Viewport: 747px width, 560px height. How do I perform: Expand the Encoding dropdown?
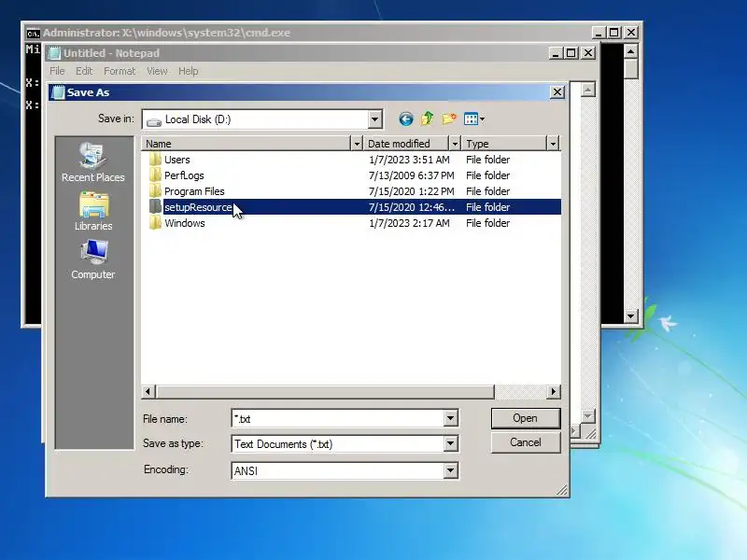click(x=450, y=470)
